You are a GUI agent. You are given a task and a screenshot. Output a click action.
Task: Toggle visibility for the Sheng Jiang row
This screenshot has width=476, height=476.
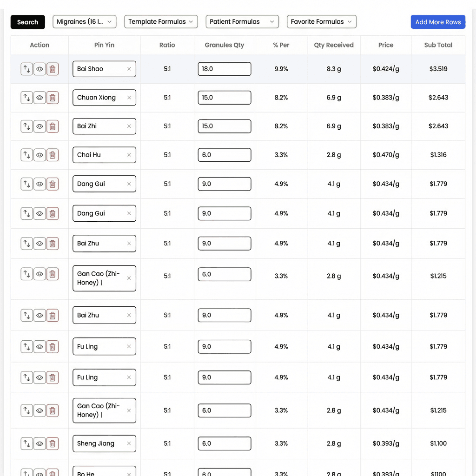tap(40, 443)
